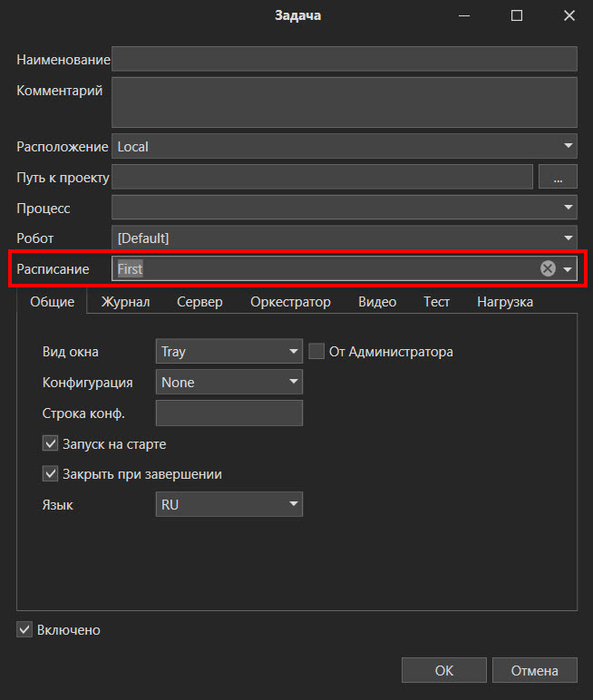593x700 pixels.
Task: Switch to the Нагрузка tab
Action: (505, 302)
